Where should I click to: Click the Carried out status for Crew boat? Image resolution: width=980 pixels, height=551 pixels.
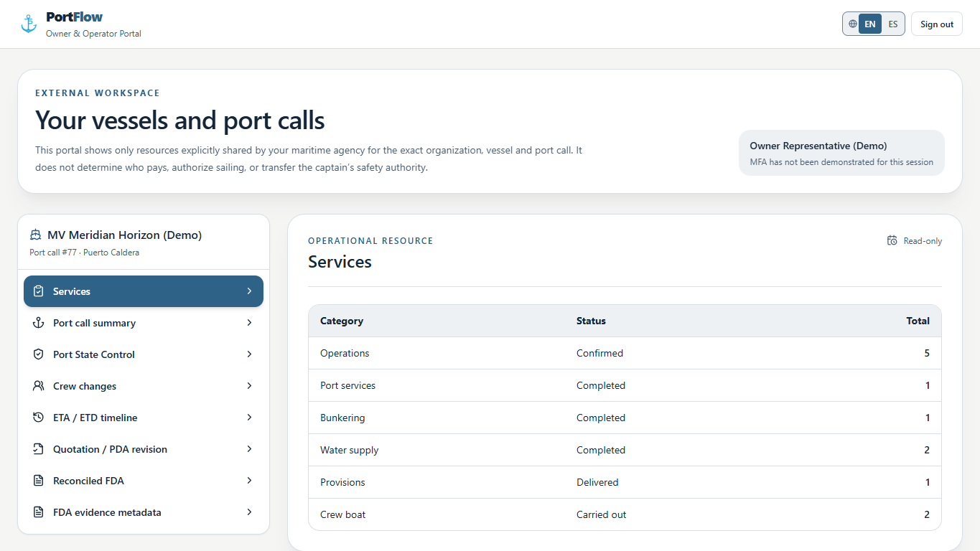pyautogui.click(x=601, y=514)
